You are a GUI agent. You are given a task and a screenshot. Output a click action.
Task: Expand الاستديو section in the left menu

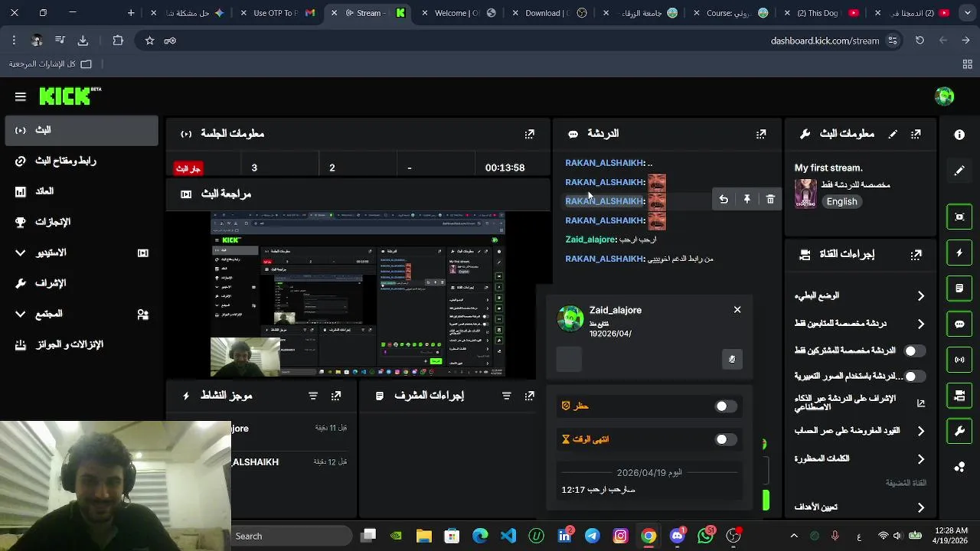coord(21,253)
